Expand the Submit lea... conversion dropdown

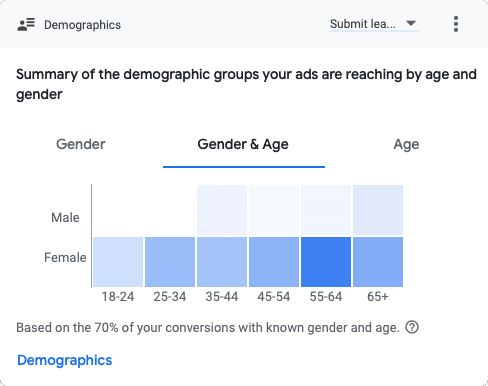click(375, 24)
